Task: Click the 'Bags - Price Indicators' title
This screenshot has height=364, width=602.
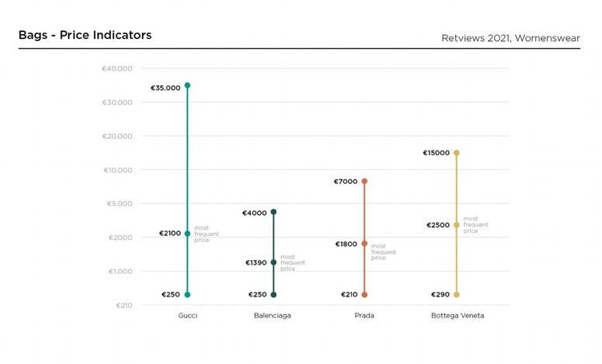Action: coord(85,35)
